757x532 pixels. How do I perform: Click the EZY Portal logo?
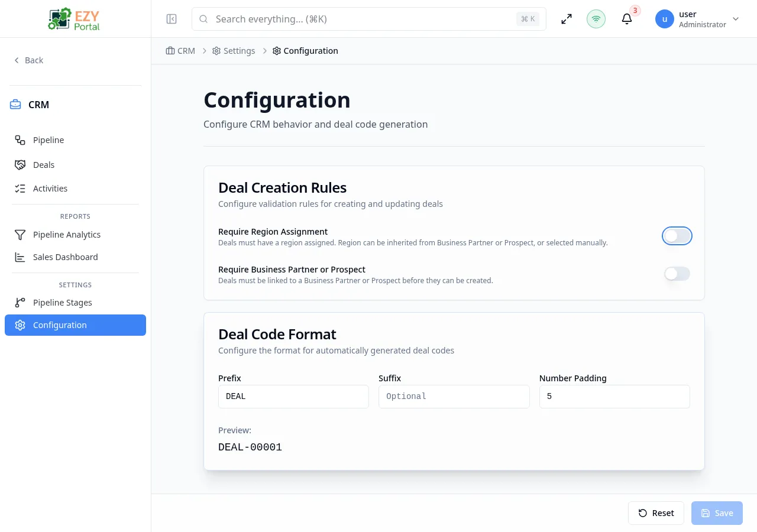[75, 19]
